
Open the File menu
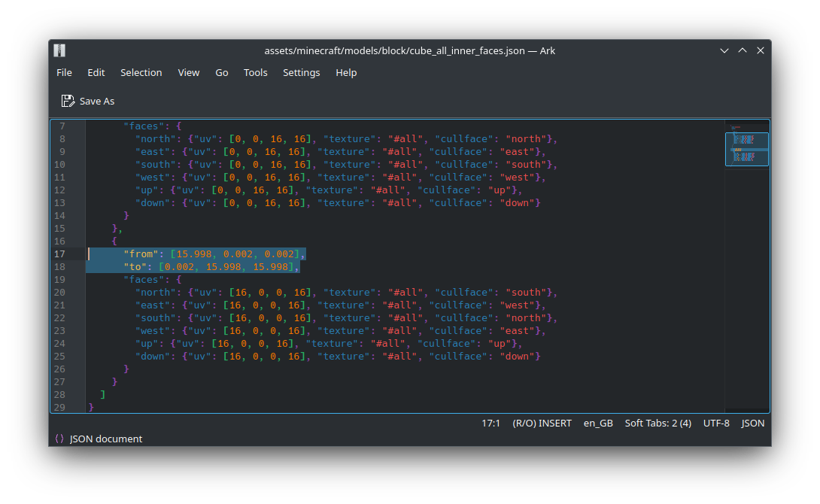click(x=65, y=73)
